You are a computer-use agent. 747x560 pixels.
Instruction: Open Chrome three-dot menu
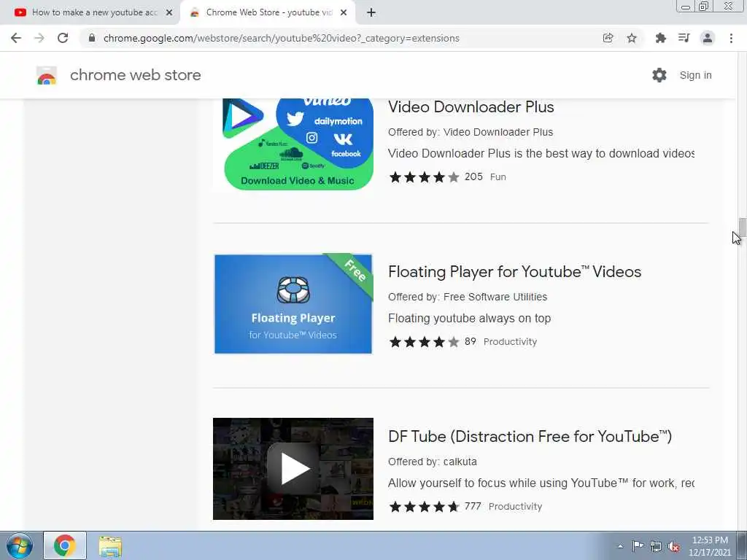tap(731, 38)
